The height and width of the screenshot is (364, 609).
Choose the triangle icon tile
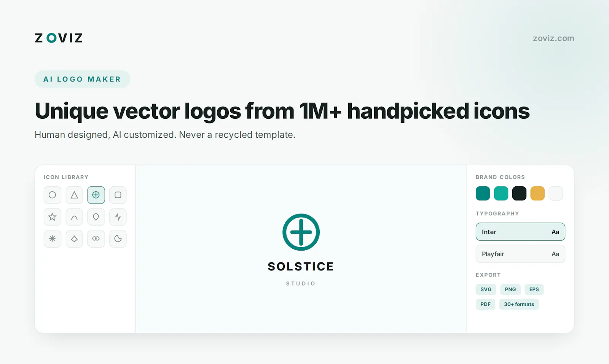tap(74, 195)
